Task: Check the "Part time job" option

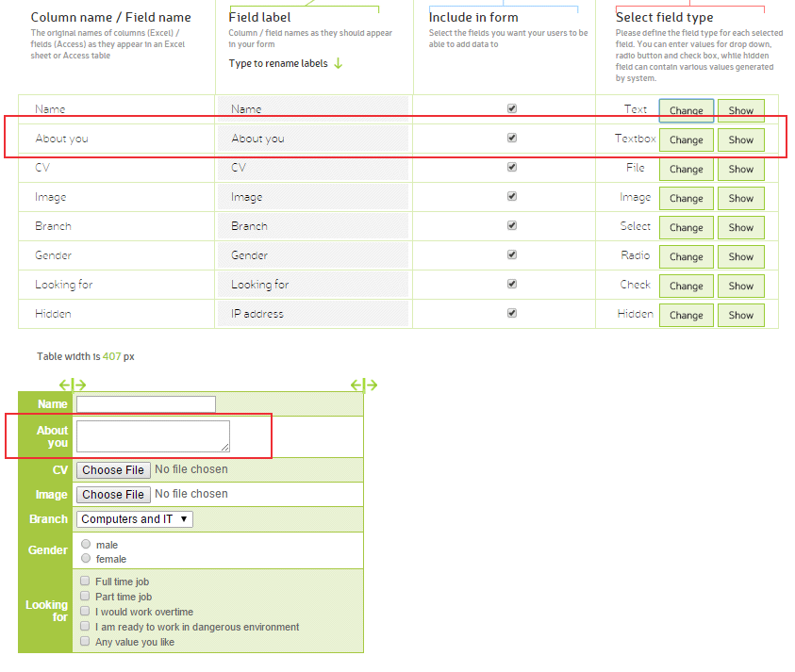Action: pos(84,596)
